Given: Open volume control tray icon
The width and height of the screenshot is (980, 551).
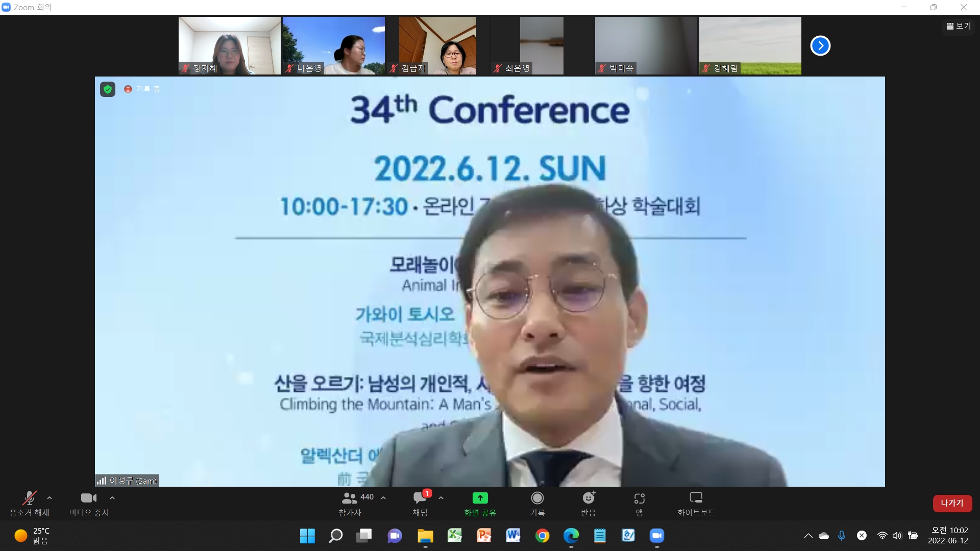Looking at the screenshot, I should coord(897,536).
